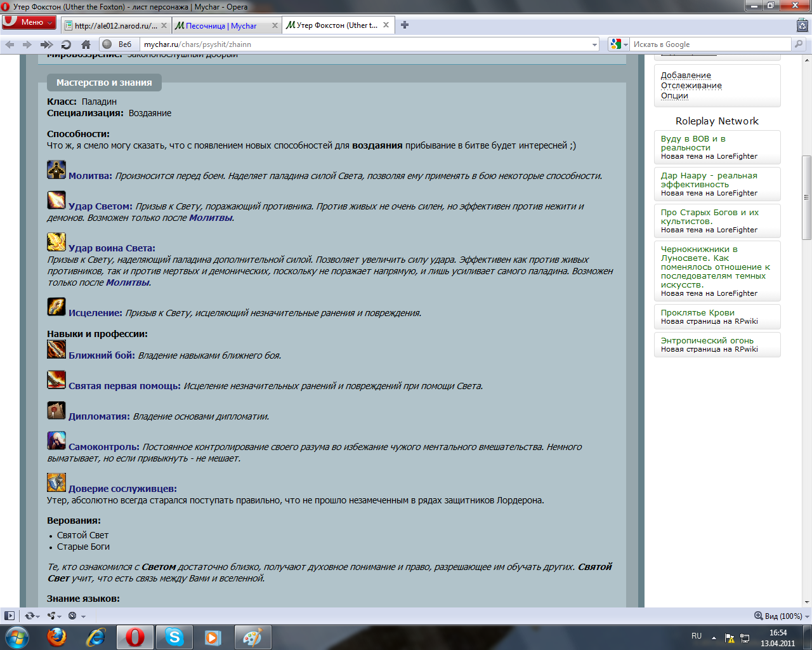Click the scrollbar down arrow
Screen dimensions: 812x650
pyautogui.click(x=807, y=602)
